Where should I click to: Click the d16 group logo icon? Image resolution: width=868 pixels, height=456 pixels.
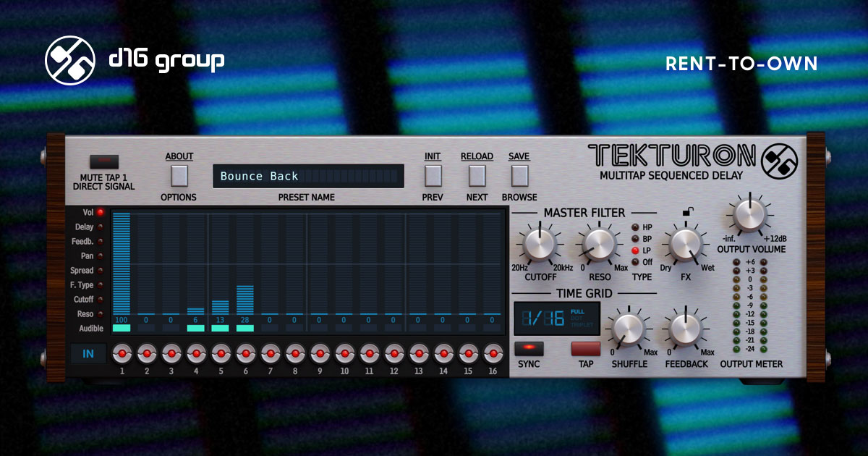tap(70, 61)
